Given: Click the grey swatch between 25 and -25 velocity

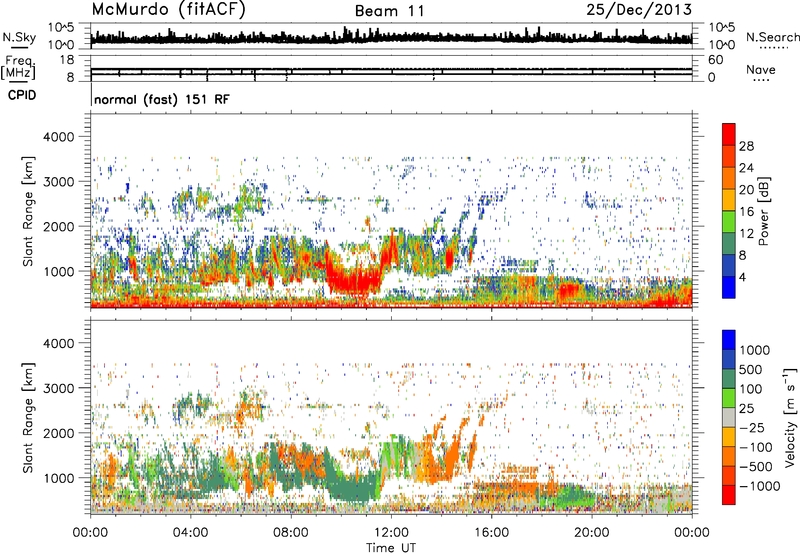Looking at the screenshot, I should pyautogui.click(x=729, y=417).
